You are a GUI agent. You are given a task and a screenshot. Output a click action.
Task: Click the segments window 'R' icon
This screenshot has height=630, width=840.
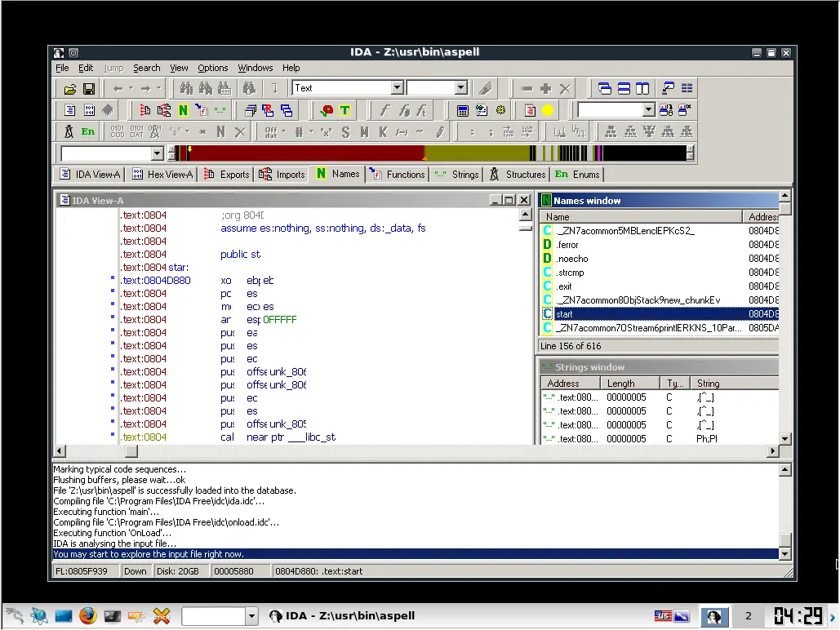[x=268, y=110]
